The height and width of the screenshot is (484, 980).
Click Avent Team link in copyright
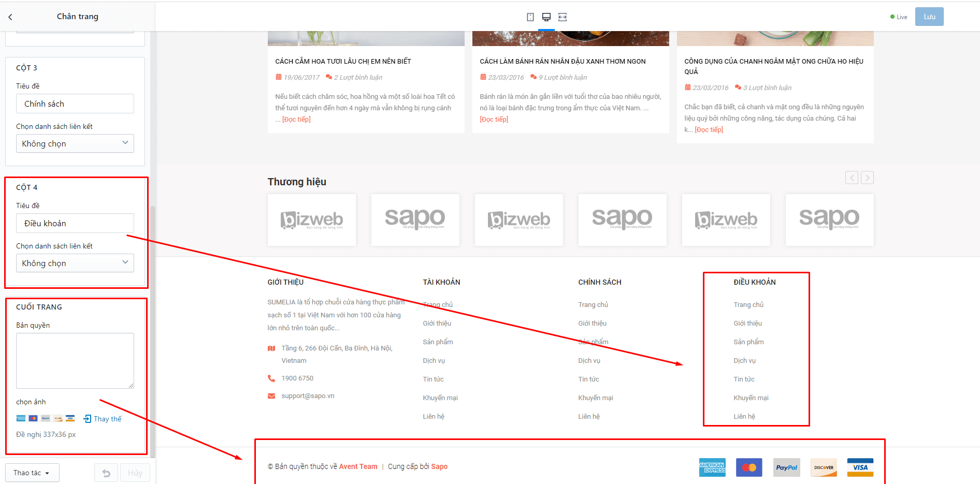[x=358, y=466]
